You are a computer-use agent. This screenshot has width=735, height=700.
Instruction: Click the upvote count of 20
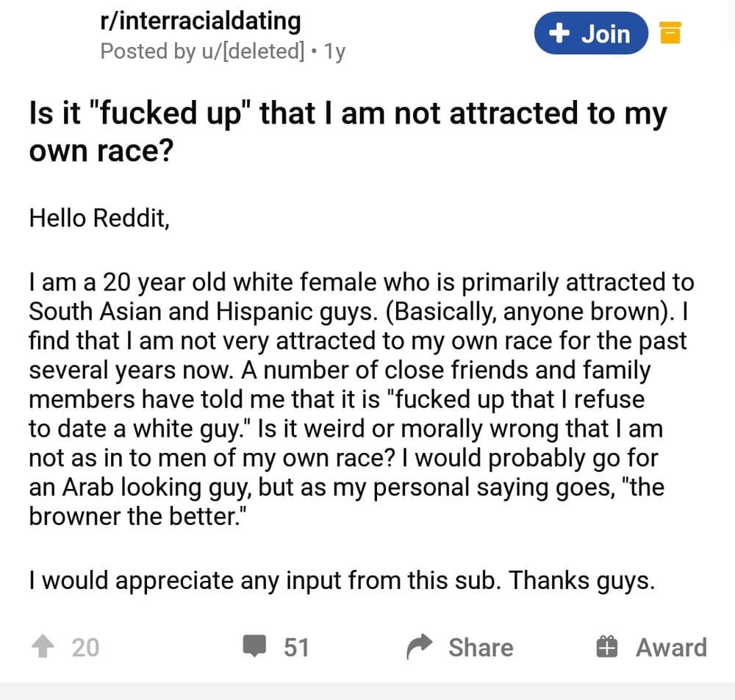[x=85, y=647]
